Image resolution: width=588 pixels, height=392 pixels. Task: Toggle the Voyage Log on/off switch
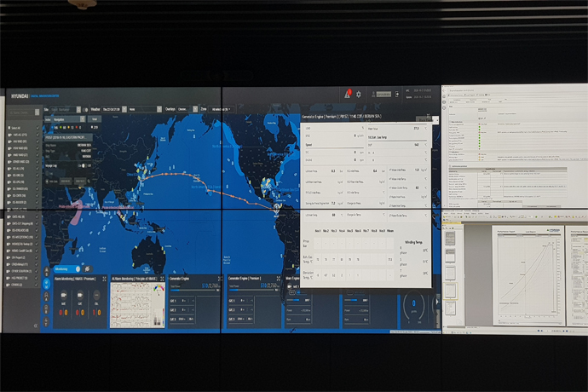(83, 166)
